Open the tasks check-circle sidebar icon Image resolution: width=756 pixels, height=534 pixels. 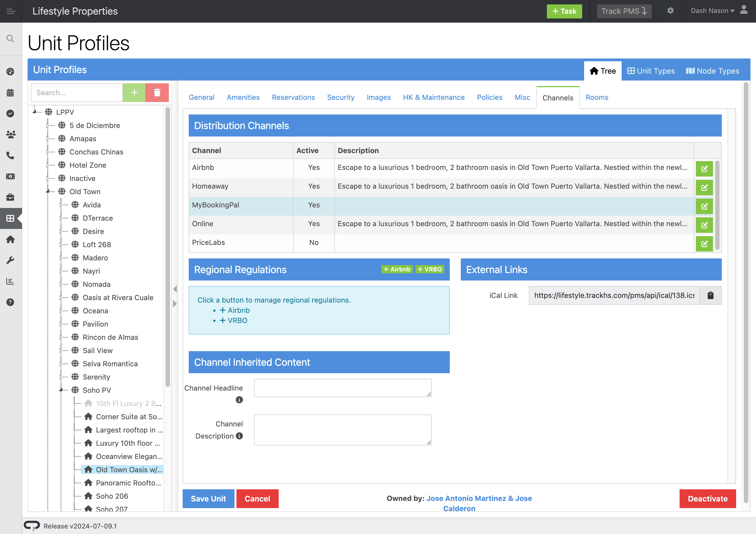coord(10,114)
